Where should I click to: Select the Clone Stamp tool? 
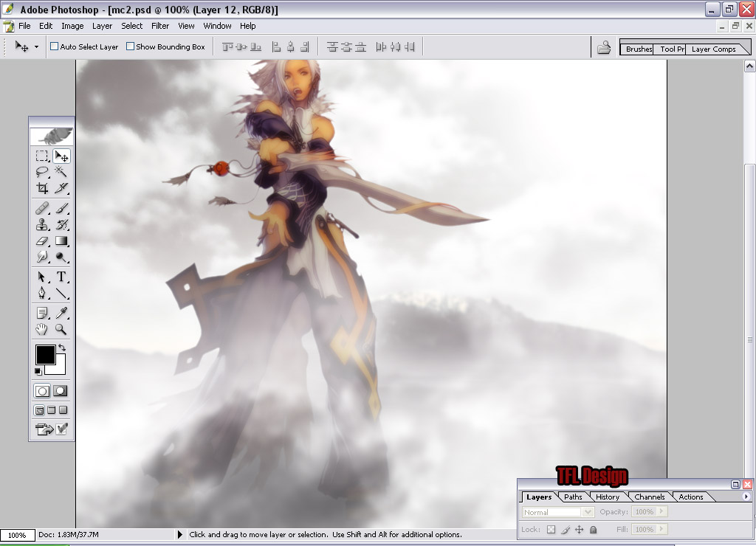42,224
